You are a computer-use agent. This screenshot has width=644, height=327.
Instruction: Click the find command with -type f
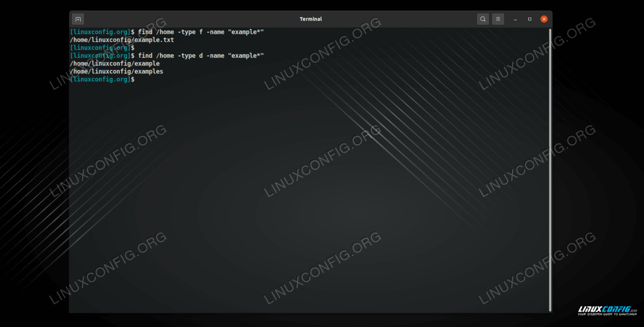pyautogui.click(x=201, y=32)
